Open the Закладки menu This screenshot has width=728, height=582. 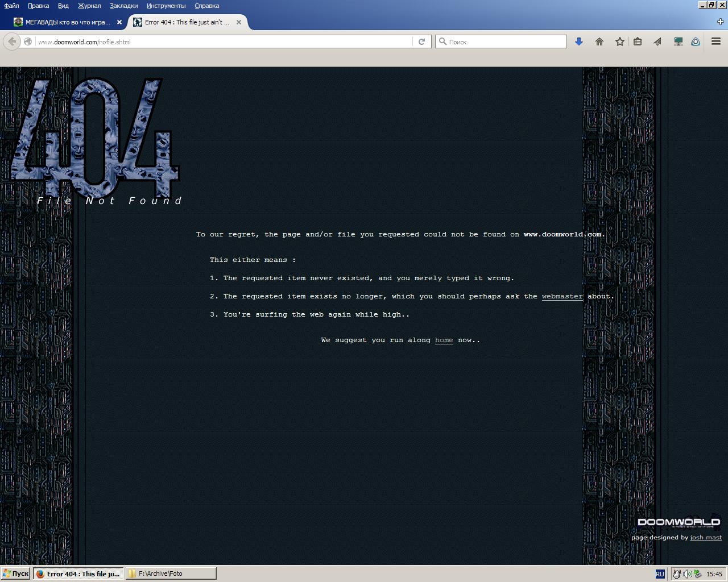point(123,6)
